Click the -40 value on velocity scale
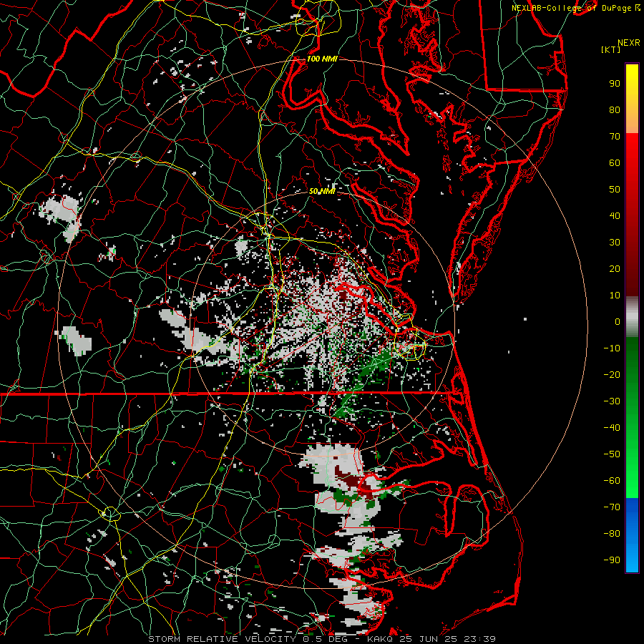Screen dimensions: 644x644 pos(612,428)
